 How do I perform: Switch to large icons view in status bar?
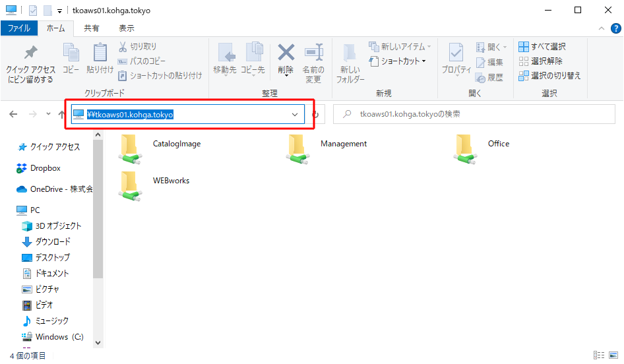click(613, 355)
